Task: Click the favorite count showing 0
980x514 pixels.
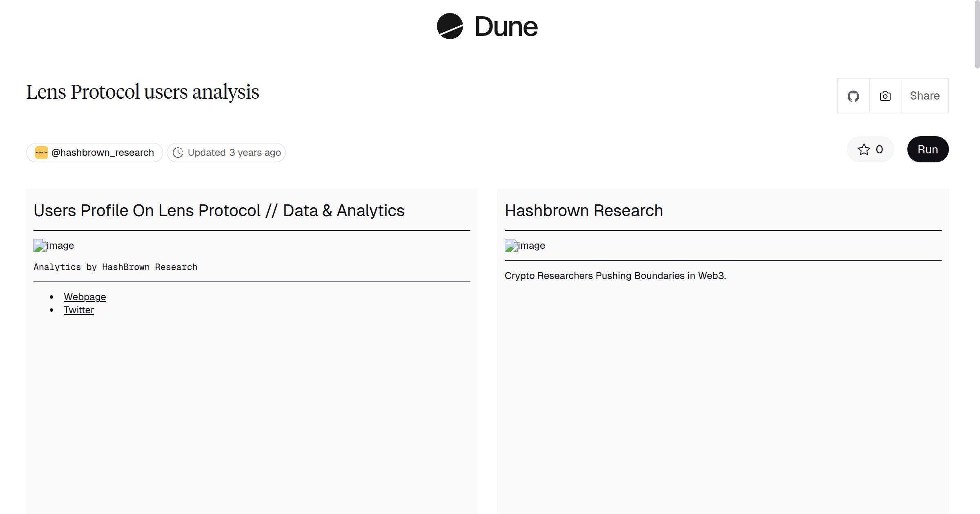Action: point(879,150)
